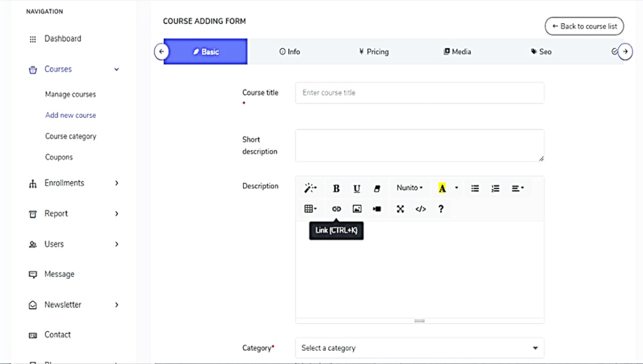The width and height of the screenshot is (643, 364).
Task: Click the Message sidebar icon
Action: pos(33,275)
